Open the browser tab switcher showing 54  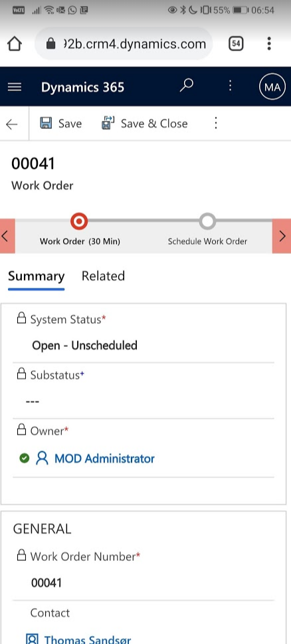[236, 44]
